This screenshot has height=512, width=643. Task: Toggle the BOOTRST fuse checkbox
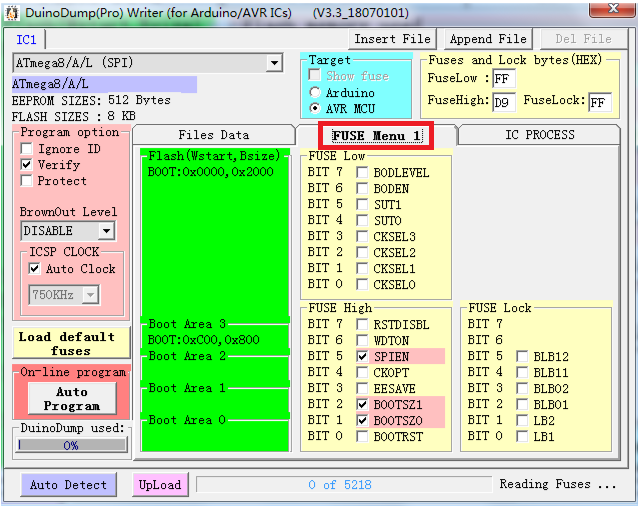click(362, 436)
